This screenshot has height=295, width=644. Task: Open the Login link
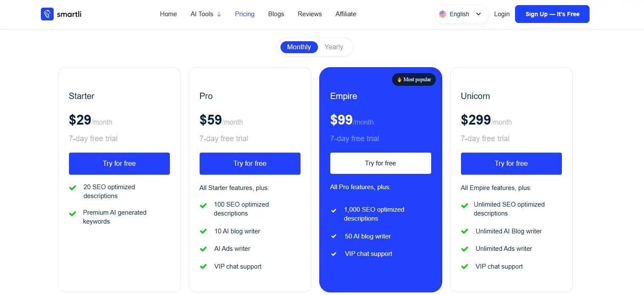pos(502,14)
